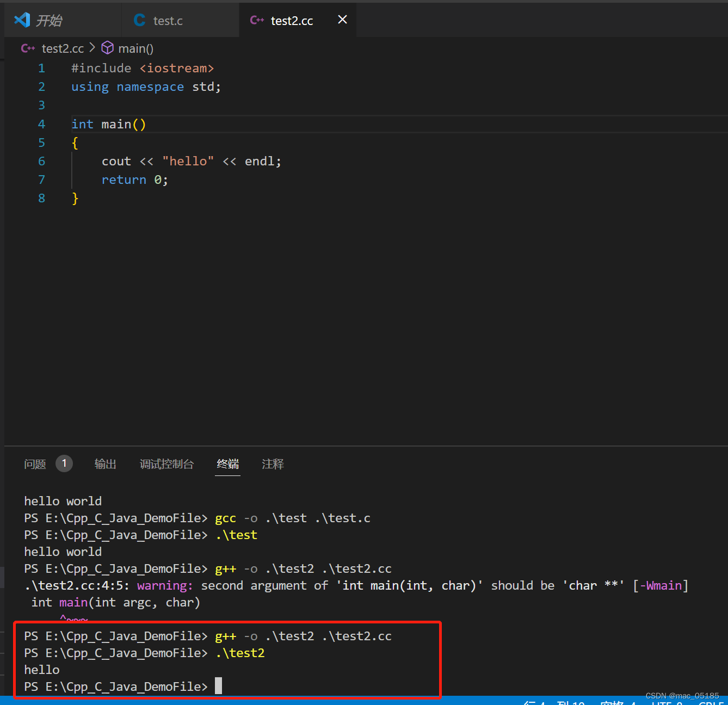Screen dimensions: 728x705
Task: Click the '-Wmain' warning flag in terminal
Action: tap(661, 586)
